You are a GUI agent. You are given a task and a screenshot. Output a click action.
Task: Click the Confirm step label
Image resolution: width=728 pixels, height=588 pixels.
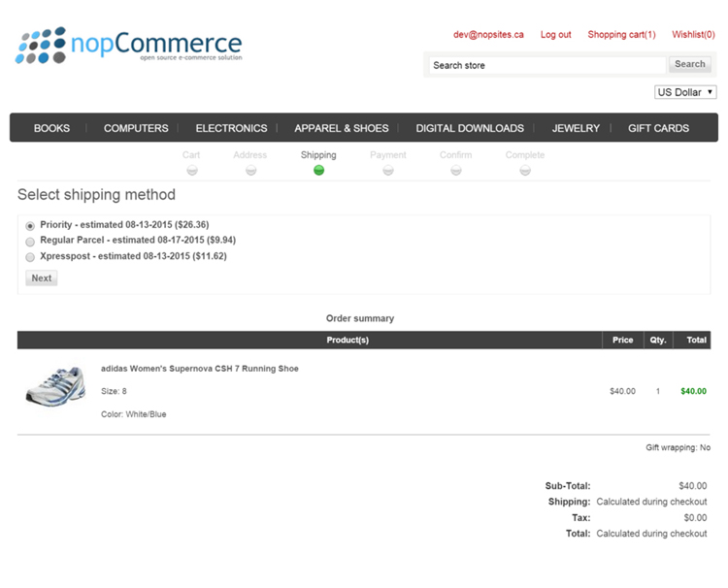click(456, 155)
